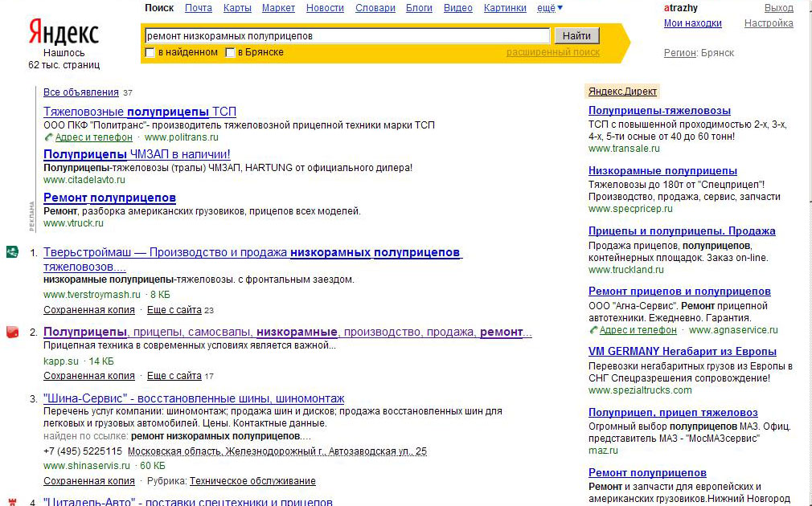
Task: Click phone icon beside agnaservice.ru address link
Action: [x=593, y=329]
